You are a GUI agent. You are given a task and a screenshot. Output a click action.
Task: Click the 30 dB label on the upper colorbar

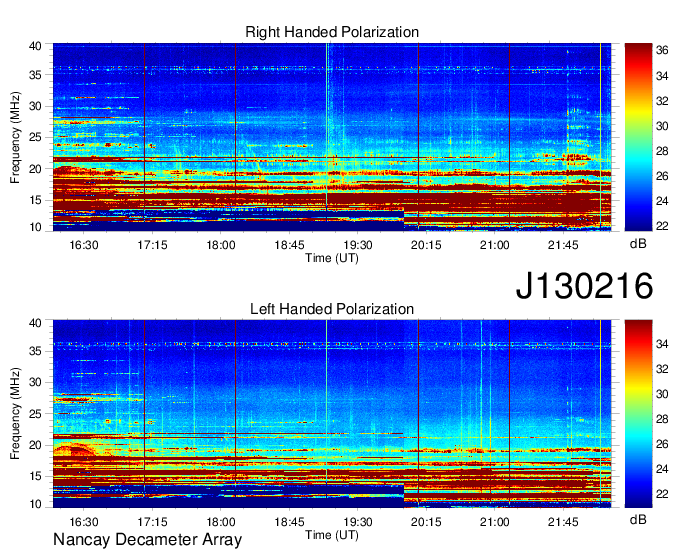tap(662, 126)
